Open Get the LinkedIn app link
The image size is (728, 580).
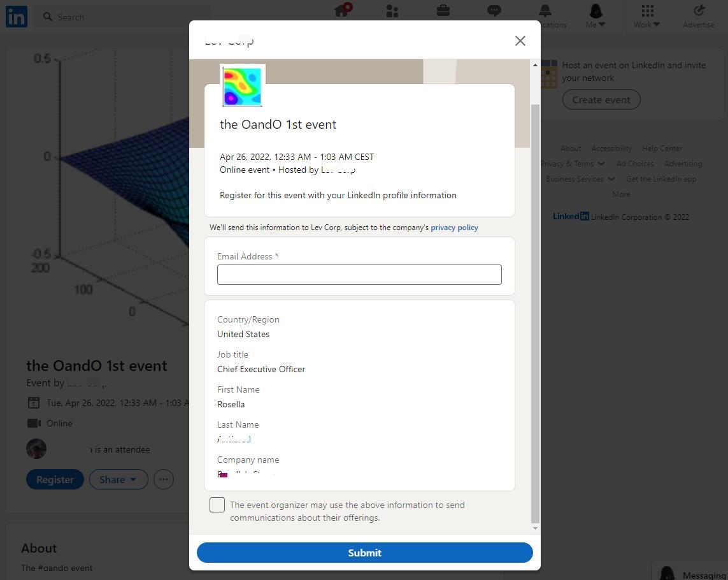(x=661, y=179)
